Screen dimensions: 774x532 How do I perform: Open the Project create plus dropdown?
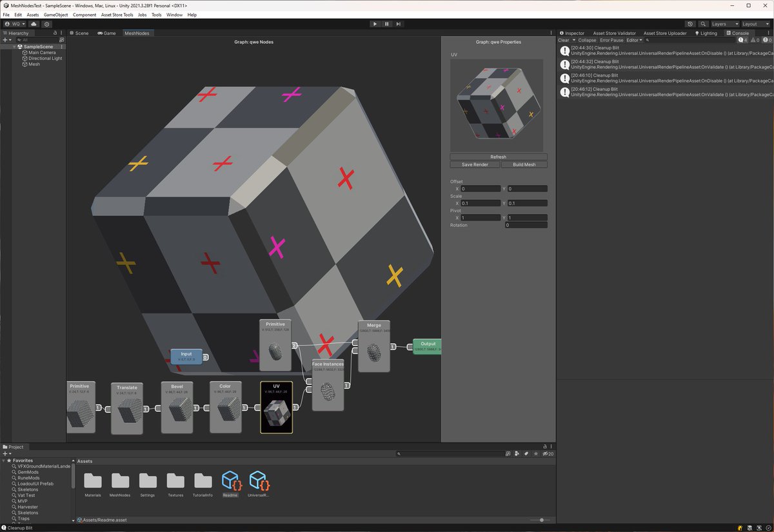[7, 454]
